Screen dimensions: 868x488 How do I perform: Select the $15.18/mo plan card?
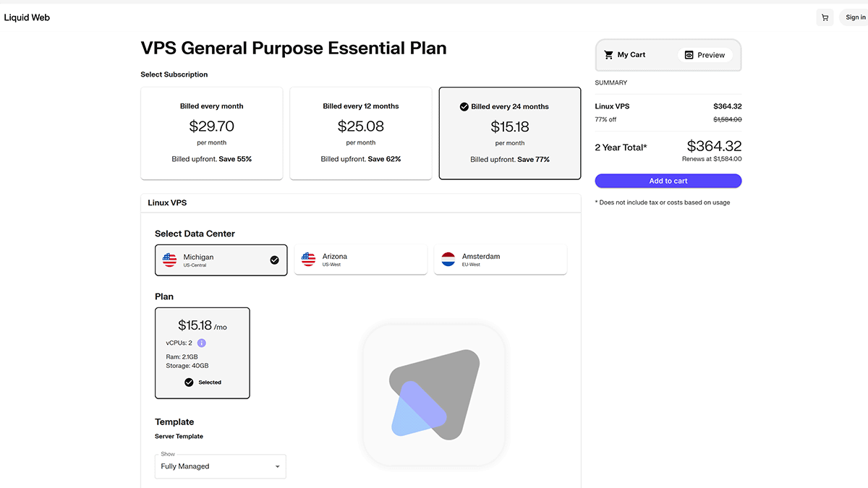pyautogui.click(x=203, y=353)
